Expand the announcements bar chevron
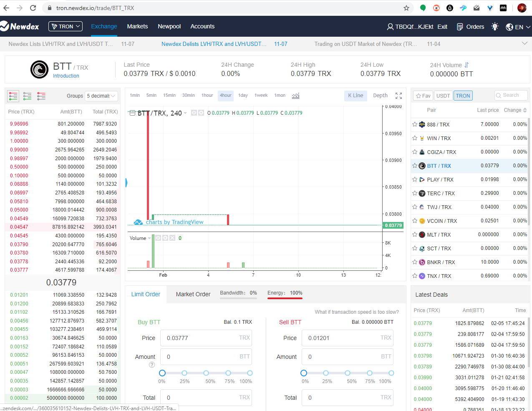The image size is (532, 411). (524, 43)
